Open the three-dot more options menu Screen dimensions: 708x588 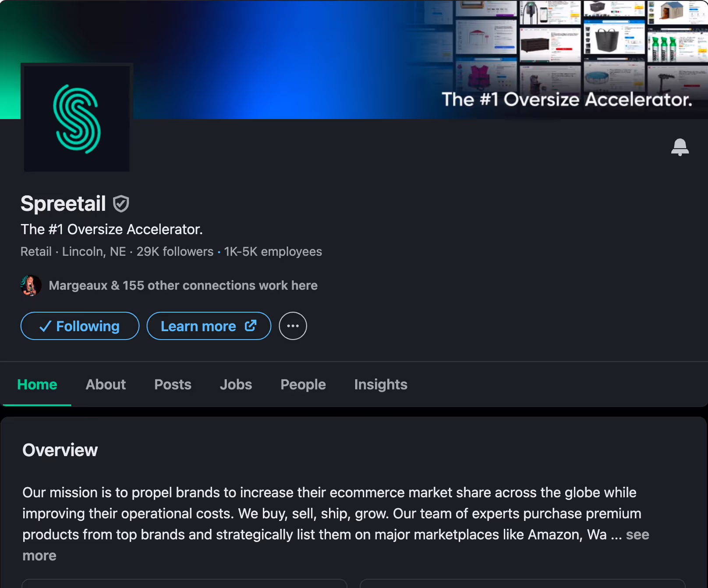pos(293,326)
